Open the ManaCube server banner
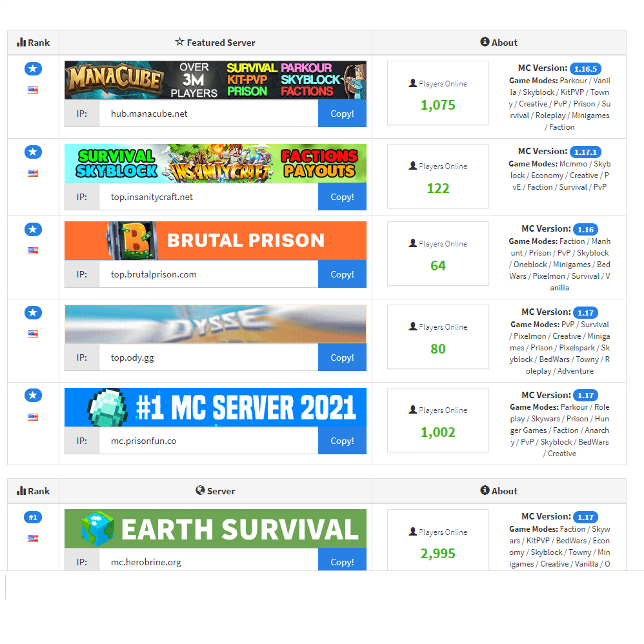This screenshot has width=644, height=644. click(x=216, y=80)
